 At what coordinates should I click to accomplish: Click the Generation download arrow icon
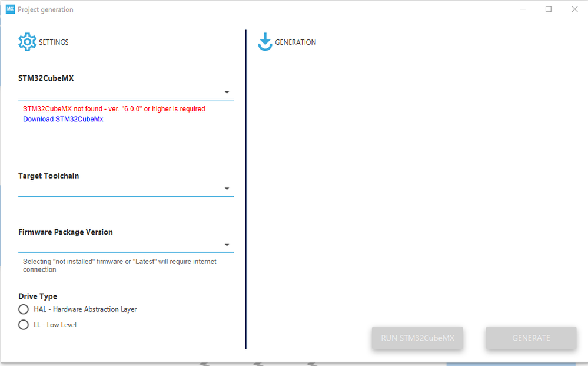[265, 42]
